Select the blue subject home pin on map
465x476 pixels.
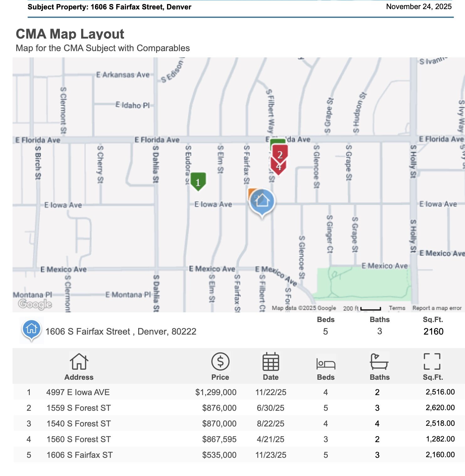coord(262,201)
